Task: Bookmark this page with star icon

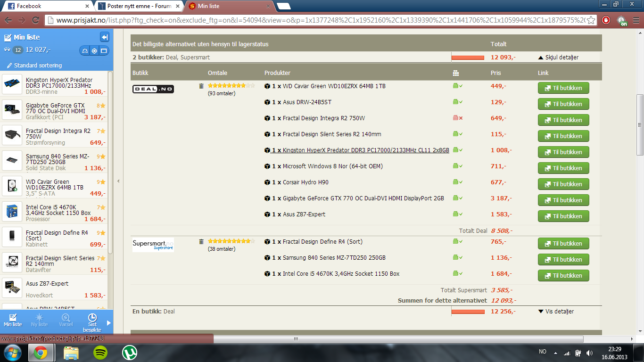Action: tap(591, 20)
